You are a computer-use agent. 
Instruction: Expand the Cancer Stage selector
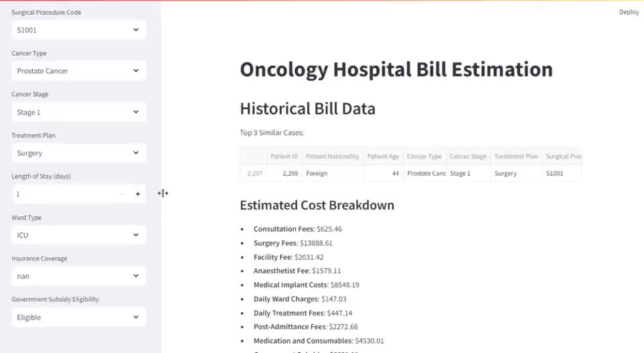coord(78,112)
